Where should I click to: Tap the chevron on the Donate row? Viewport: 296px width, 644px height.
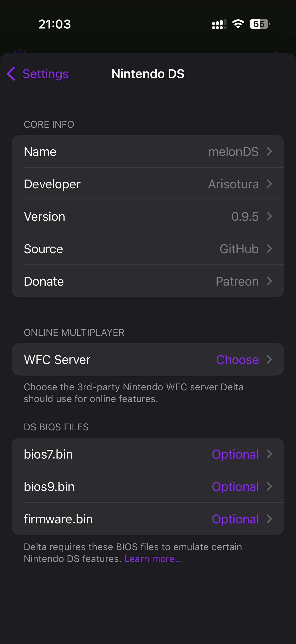click(269, 281)
